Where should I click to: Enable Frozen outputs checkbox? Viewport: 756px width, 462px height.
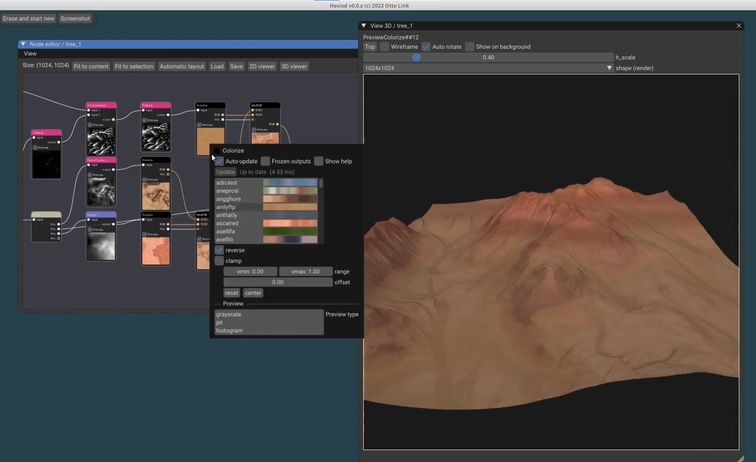pos(266,161)
